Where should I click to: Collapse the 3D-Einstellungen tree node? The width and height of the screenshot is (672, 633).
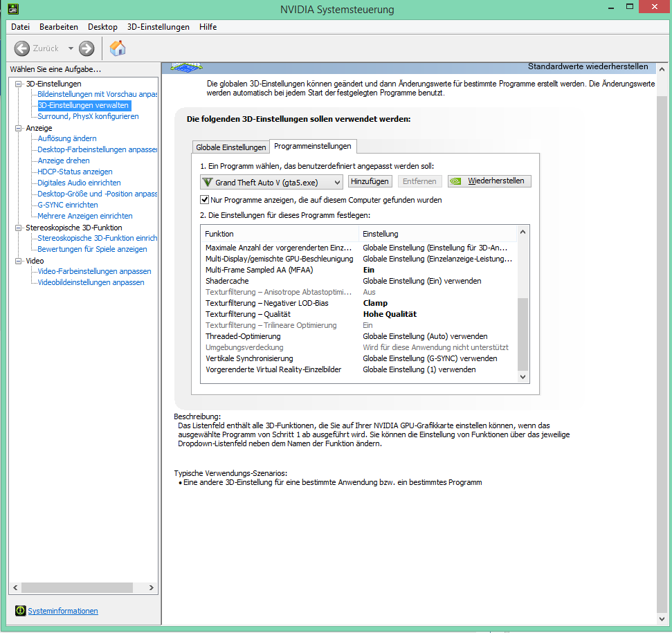18,84
